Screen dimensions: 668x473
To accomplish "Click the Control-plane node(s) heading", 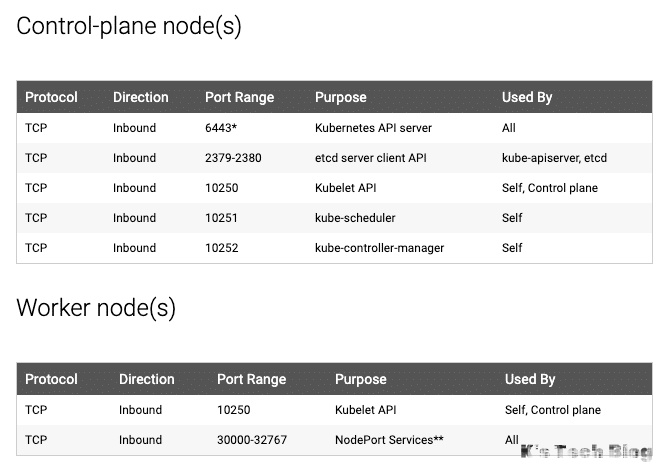I will [129, 27].
